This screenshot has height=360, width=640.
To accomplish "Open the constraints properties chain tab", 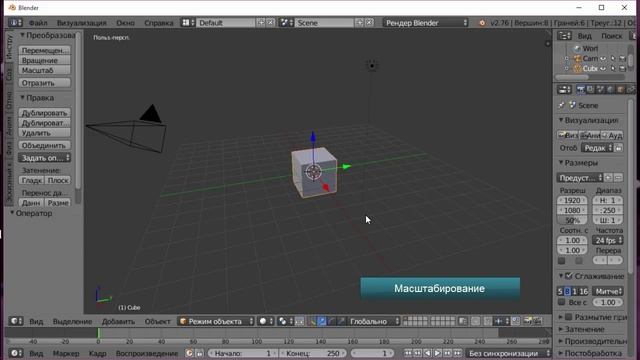I will pyautogui.click(x=630, y=89).
